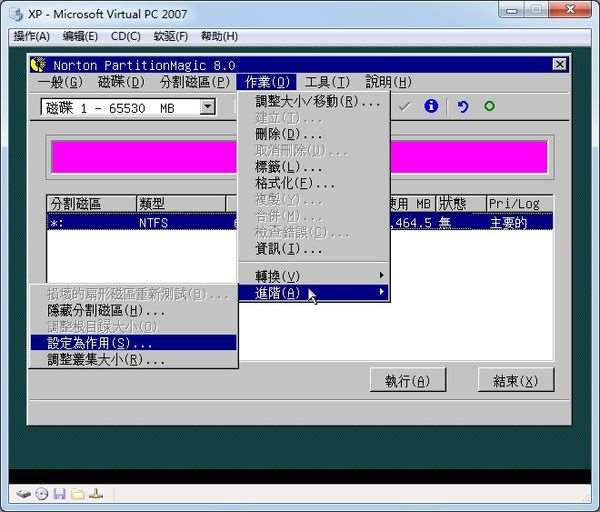Click the gray checkmark apply icon
Image resolution: width=600 pixels, height=512 pixels.
tap(404, 106)
